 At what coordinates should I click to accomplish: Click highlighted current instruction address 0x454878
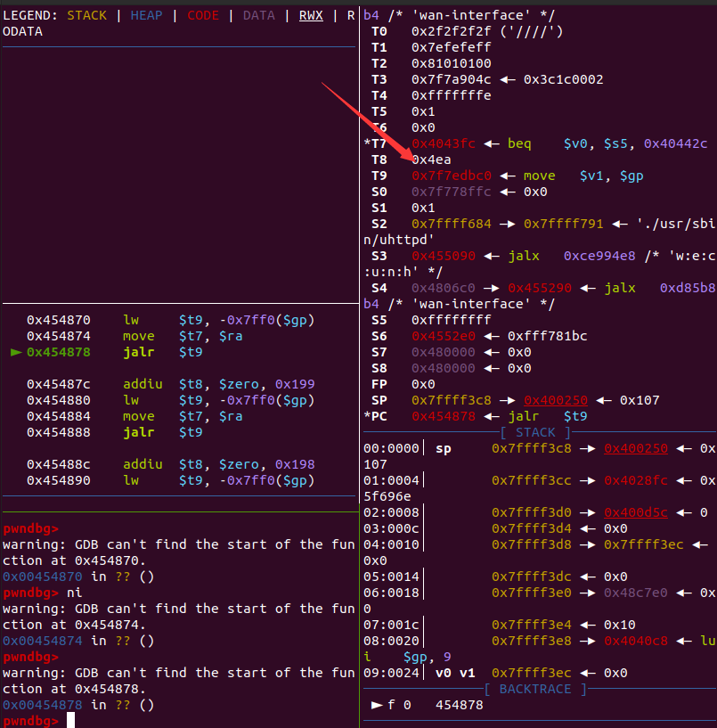59,352
